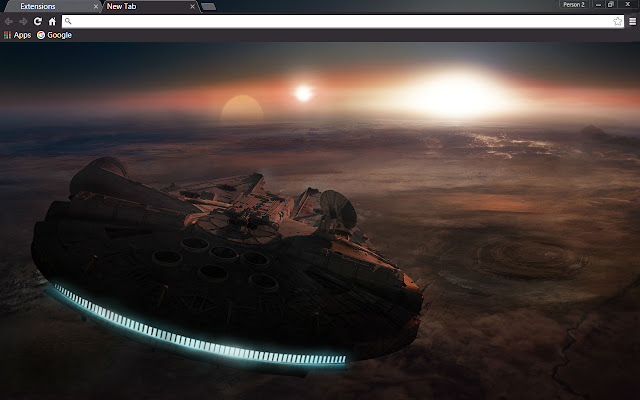Go back with the back arrow
The width and height of the screenshot is (640, 400).
pyautogui.click(x=8, y=21)
